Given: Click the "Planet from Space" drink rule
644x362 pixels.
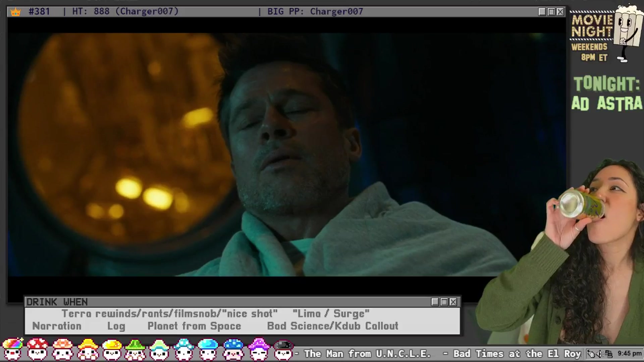Looking at the screenshot, I should (x=194, y=326).
